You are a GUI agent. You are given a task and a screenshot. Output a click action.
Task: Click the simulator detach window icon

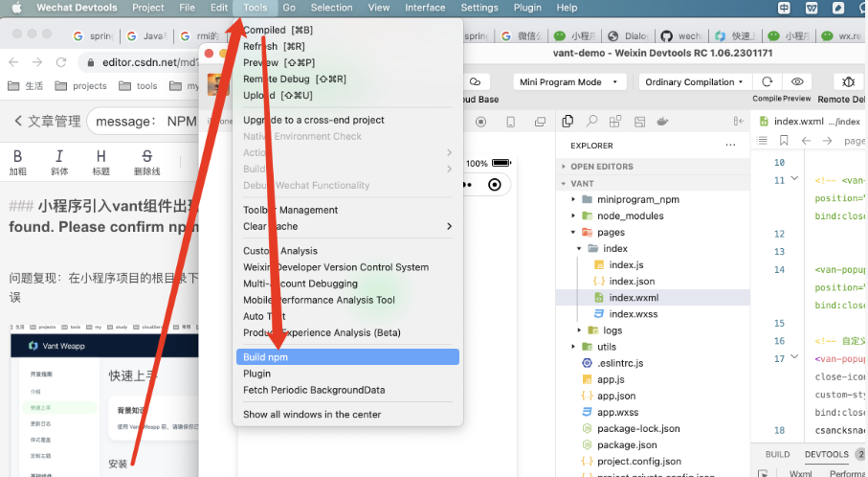[540, 122]
